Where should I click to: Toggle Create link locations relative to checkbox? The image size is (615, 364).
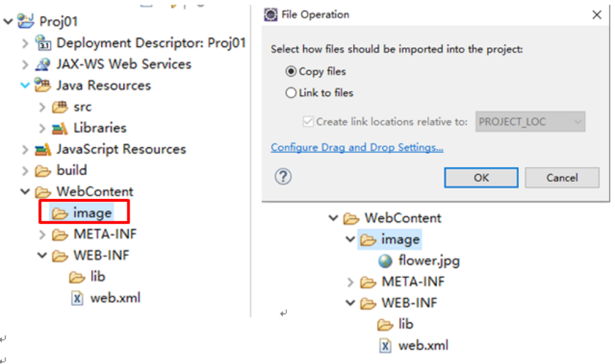(x=308, y=122)
